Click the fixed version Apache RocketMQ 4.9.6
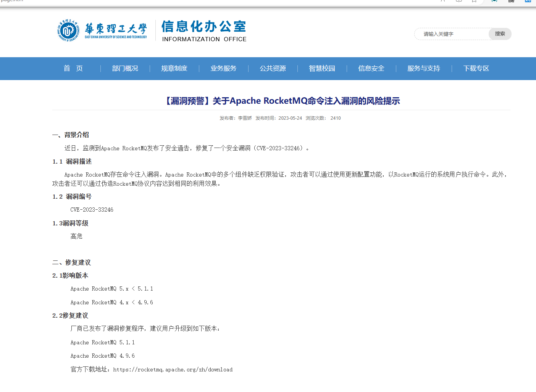The image size is (536, 392). click(103, 356)
